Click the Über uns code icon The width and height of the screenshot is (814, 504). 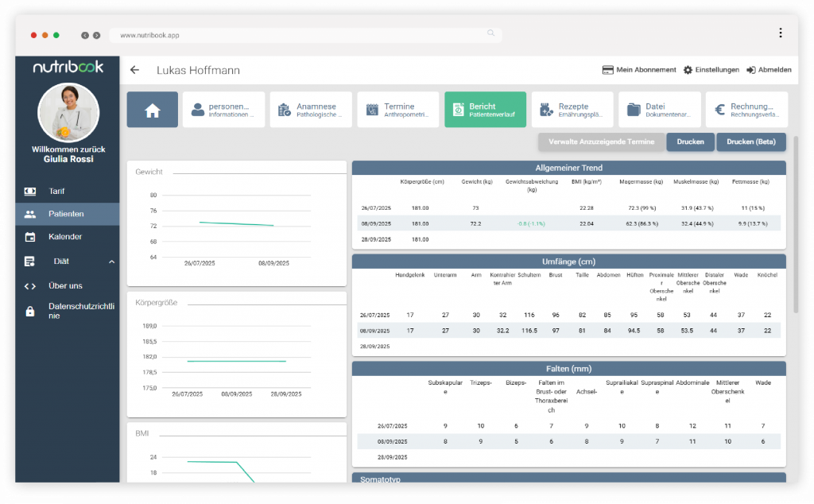(x=30, y=286)
